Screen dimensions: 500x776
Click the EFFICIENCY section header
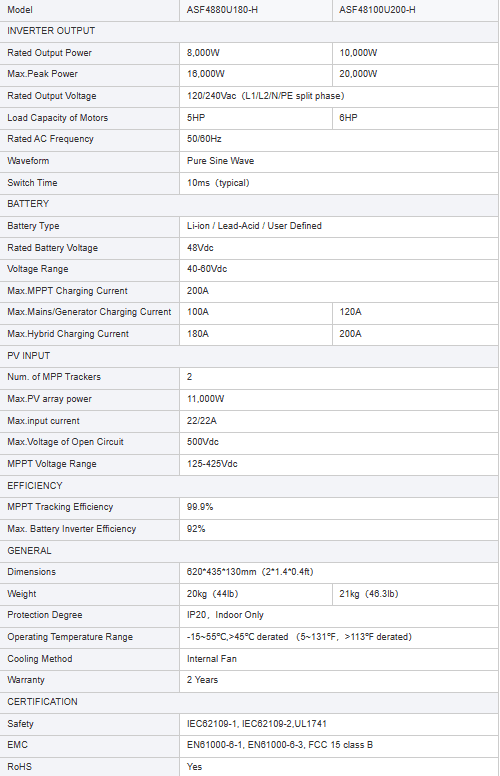click(x=249, y=486)
